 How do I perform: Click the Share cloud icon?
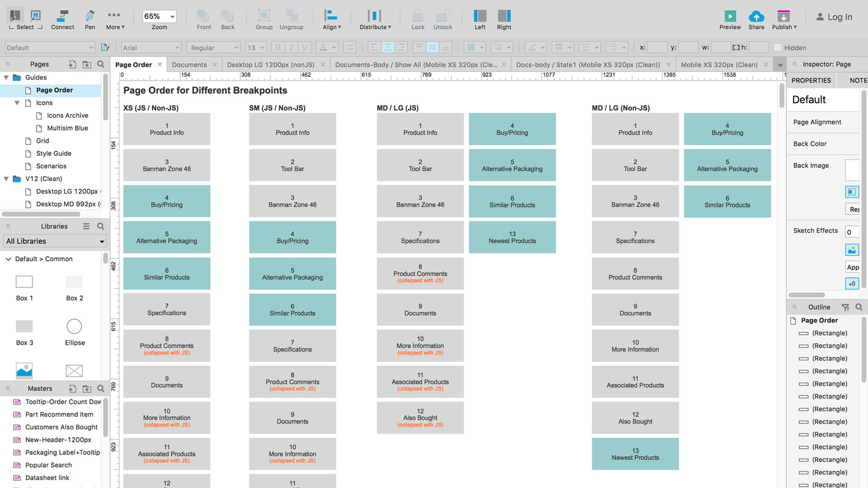tap(756, 16)
